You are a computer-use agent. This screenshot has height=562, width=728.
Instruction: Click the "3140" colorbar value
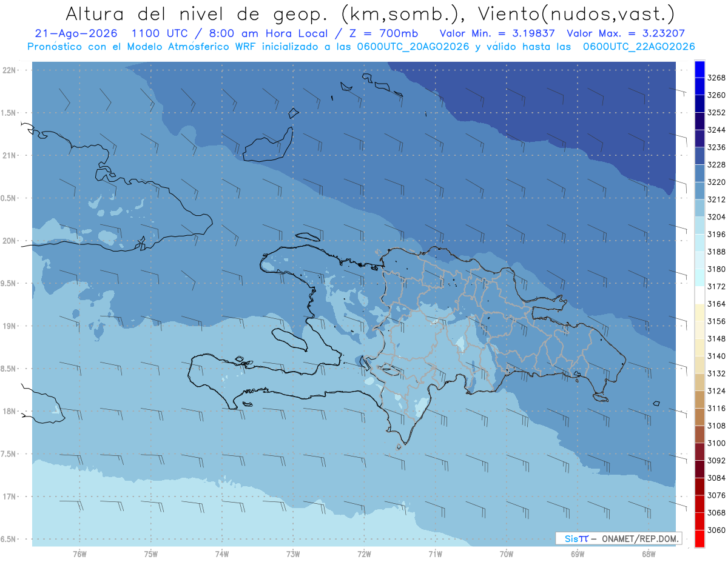tap(716, 356)
